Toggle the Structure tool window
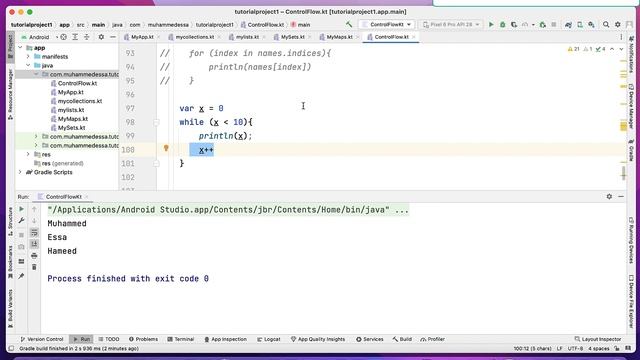 click(11, 222)
